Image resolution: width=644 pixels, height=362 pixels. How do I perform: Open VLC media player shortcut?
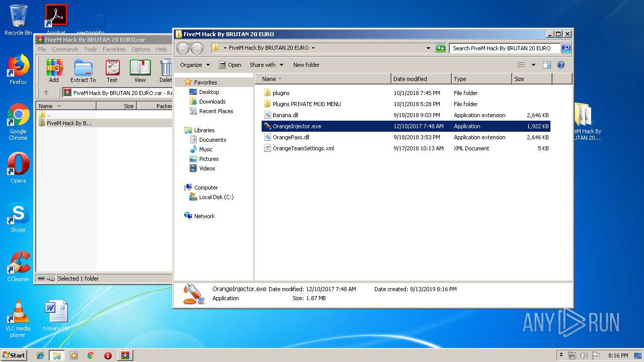pyautogui.click(x=18, y=319)
